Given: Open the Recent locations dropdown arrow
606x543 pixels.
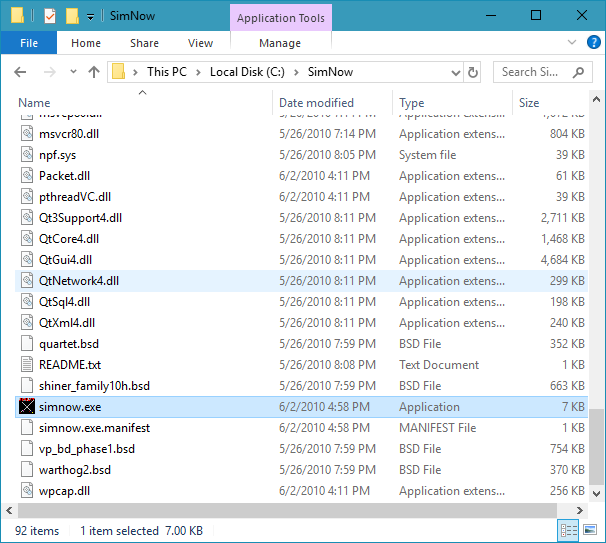Looking at the screenshot, I should pos(73,72).
